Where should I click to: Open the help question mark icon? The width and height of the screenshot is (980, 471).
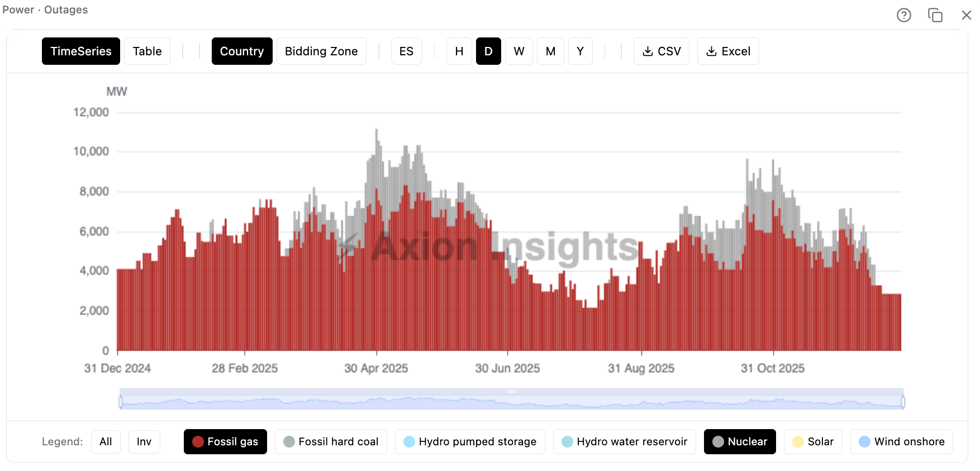[903, 15]
